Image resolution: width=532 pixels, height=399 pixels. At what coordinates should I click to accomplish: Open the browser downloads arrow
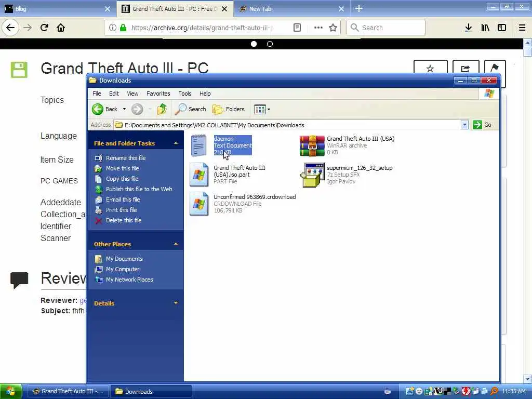point(468,28)
